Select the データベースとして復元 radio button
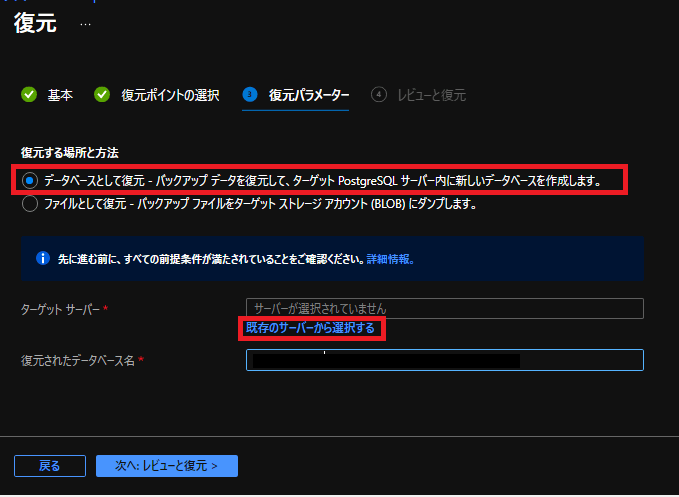The height and width of the screenshot is (497, 679). (x=30, y=181)
